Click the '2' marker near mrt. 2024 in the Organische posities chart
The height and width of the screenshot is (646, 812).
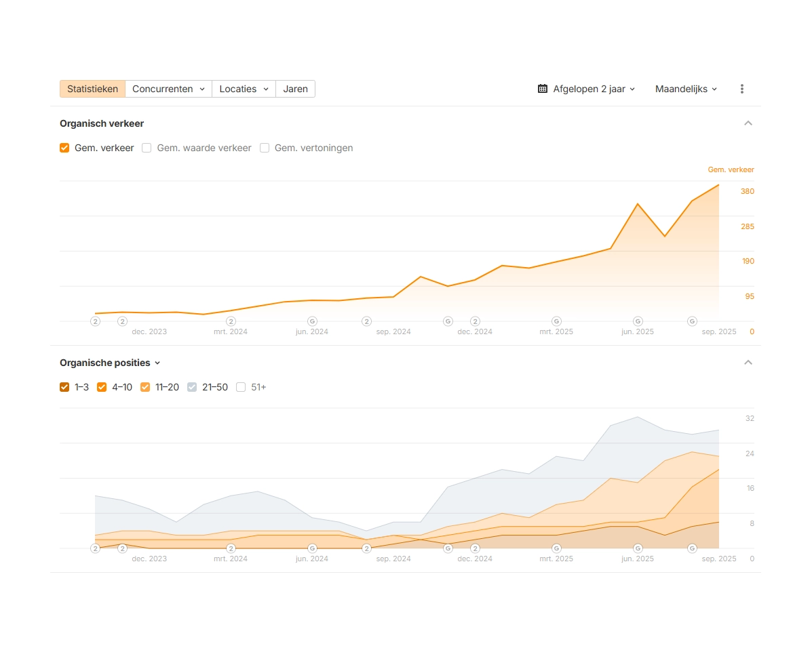pos(231,548)
